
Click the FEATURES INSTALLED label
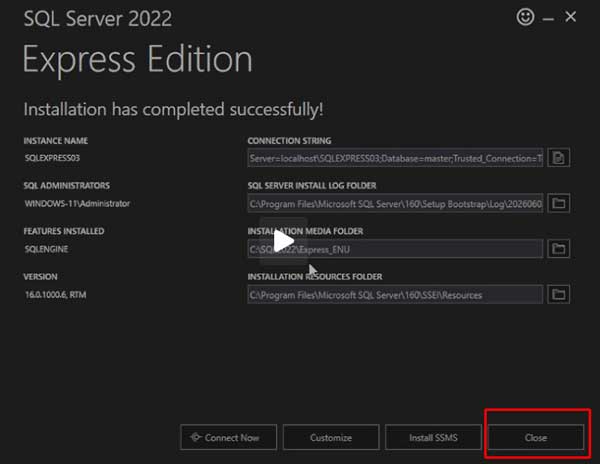click(x=64, y=231)
